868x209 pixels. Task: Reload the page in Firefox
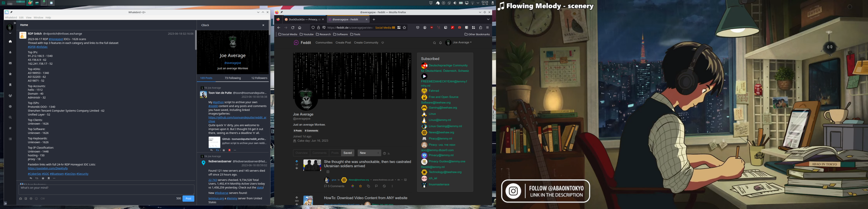point(293,27)
